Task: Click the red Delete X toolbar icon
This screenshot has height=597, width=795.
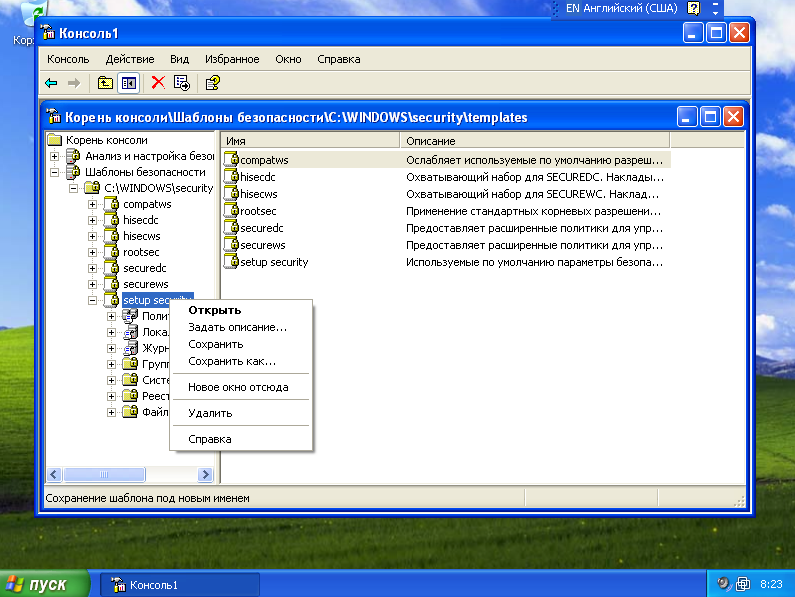Action: tap(158, 82)
